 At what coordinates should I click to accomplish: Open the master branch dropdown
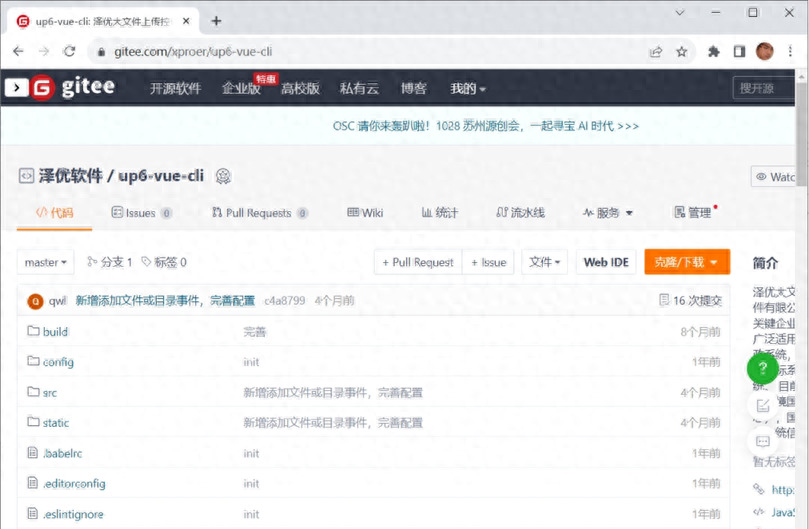click(45, 262)
